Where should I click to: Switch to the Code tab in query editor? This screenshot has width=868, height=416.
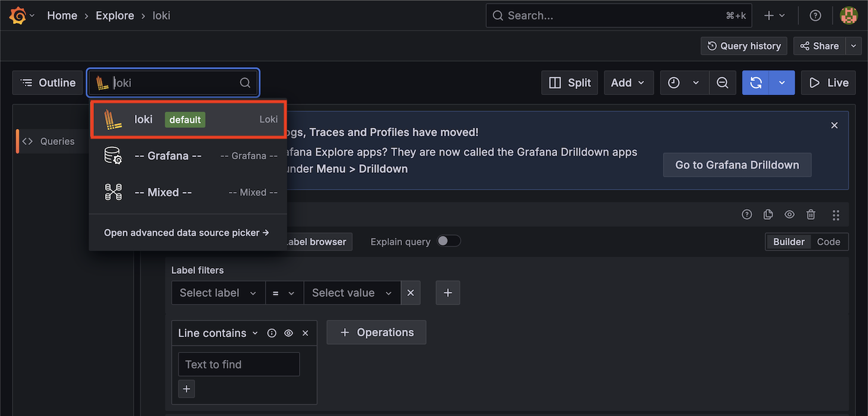[x=829, y=242]
